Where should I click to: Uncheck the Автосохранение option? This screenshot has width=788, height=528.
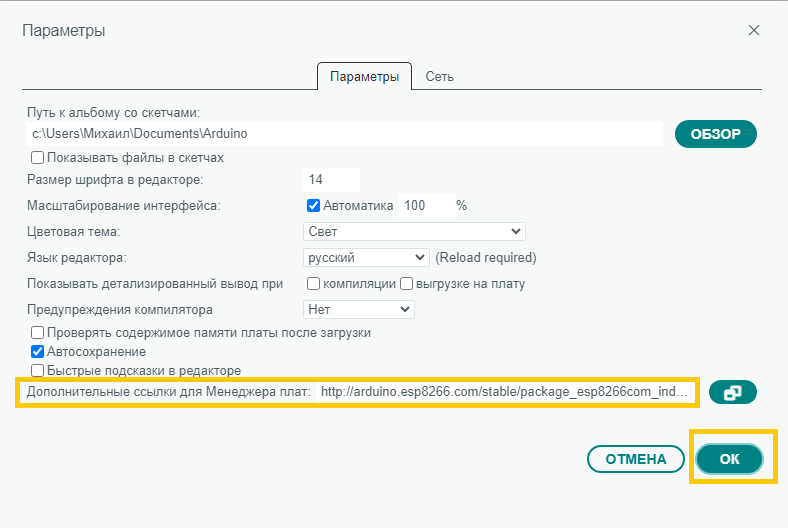point(38,351)
